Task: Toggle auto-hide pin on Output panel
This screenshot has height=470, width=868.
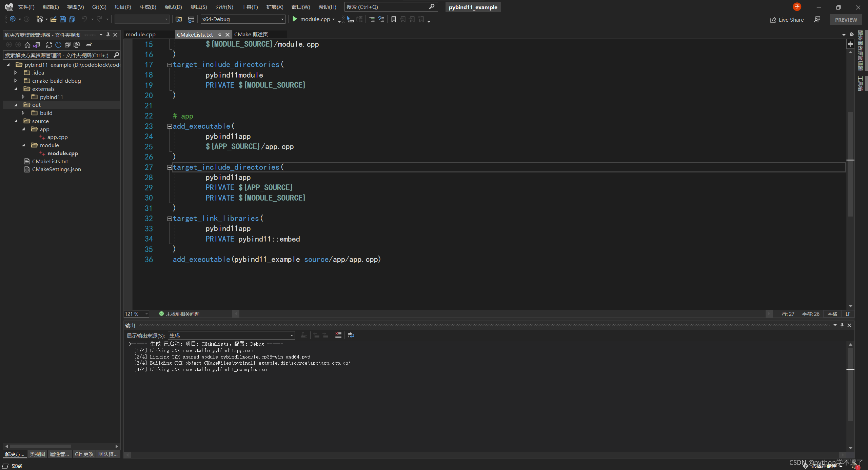Action: point(842,325)
